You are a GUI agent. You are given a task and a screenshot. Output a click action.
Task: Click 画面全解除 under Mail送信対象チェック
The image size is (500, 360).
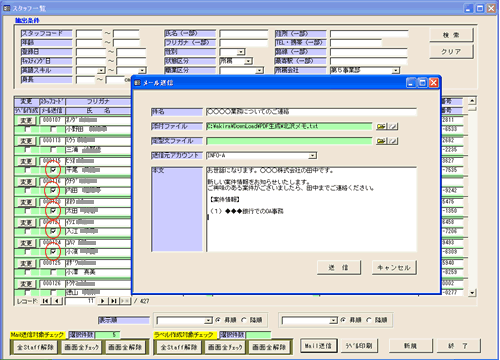125,347
